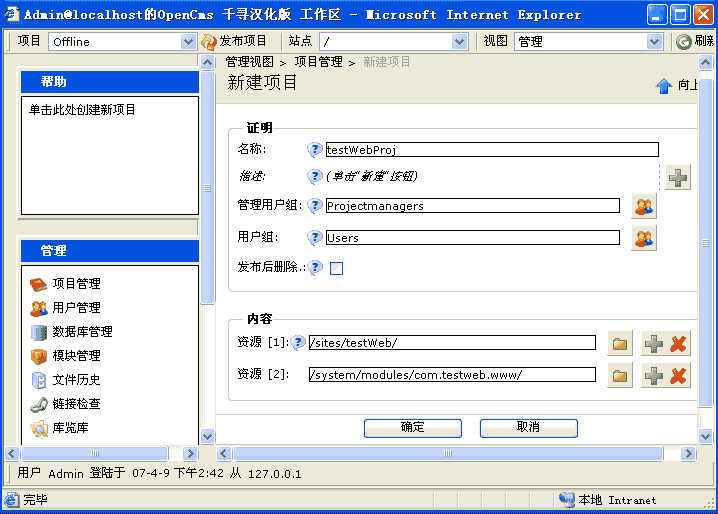Screen dimensions: 718x514
Task: Click the 刷新 reload icon in toolbar
Action: pyautogui.click(x=684, y=42)
